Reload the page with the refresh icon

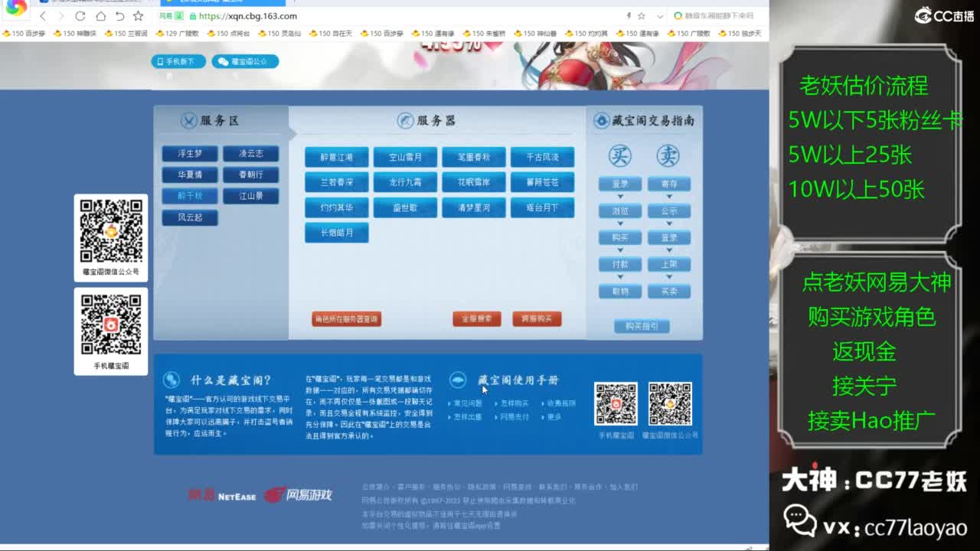point(80,16)
